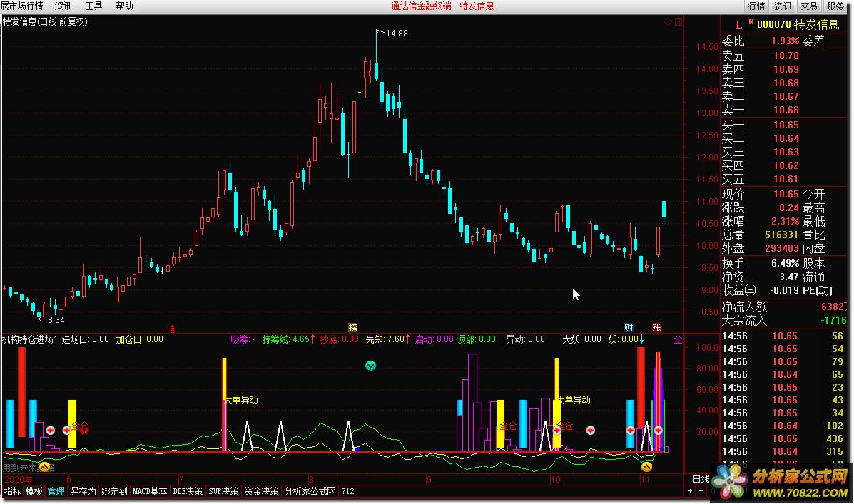Click the top-right 资讯 button

pos(783,6)
